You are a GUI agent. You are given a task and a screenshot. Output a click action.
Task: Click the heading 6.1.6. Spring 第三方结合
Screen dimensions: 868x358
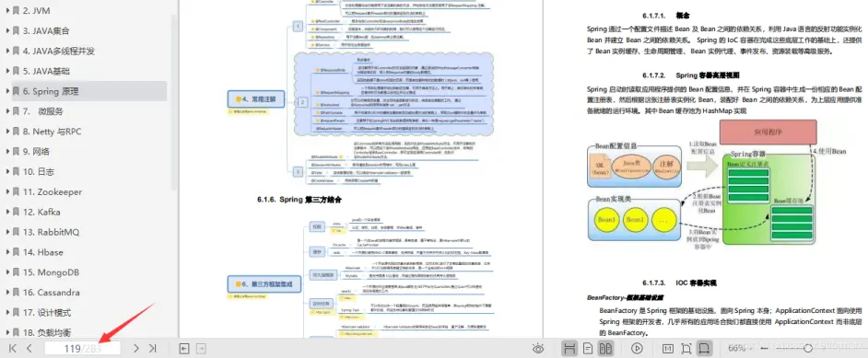pyautogui.click(x=299, y=199)
